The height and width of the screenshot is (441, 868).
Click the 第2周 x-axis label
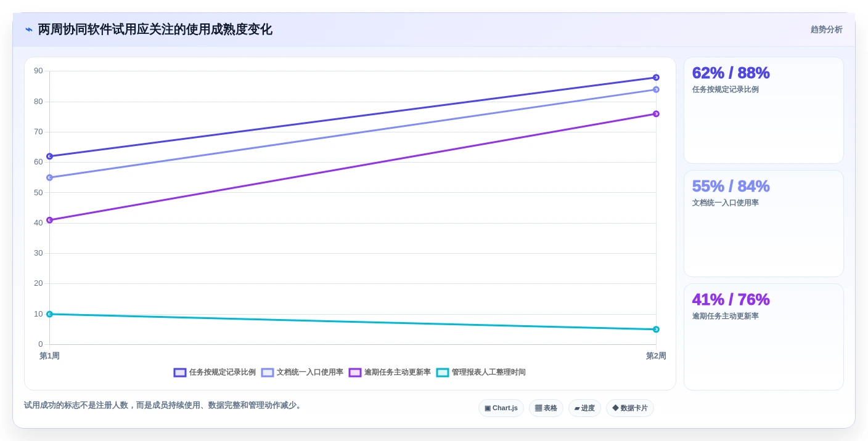click(656, 356)
